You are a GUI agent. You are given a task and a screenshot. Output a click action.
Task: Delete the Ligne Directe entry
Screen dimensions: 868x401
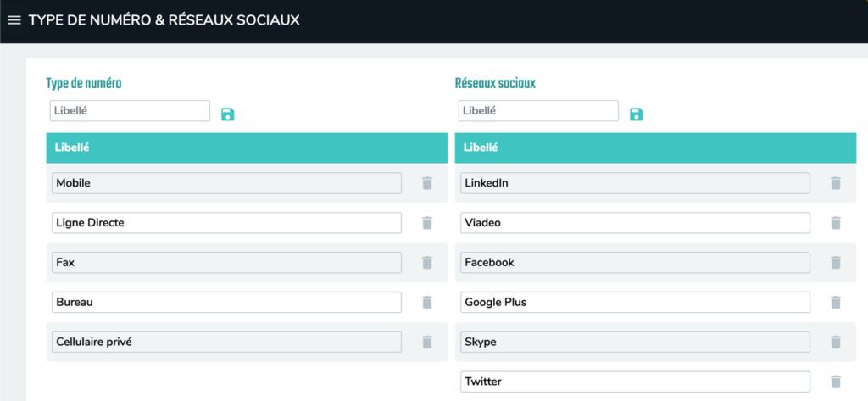427,223
